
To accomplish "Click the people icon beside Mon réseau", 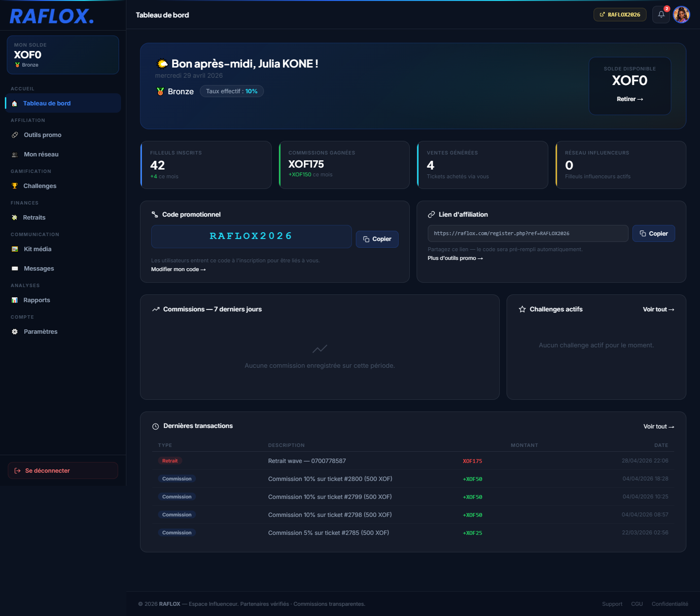I will pyautogui.click(x=15, y=154).
